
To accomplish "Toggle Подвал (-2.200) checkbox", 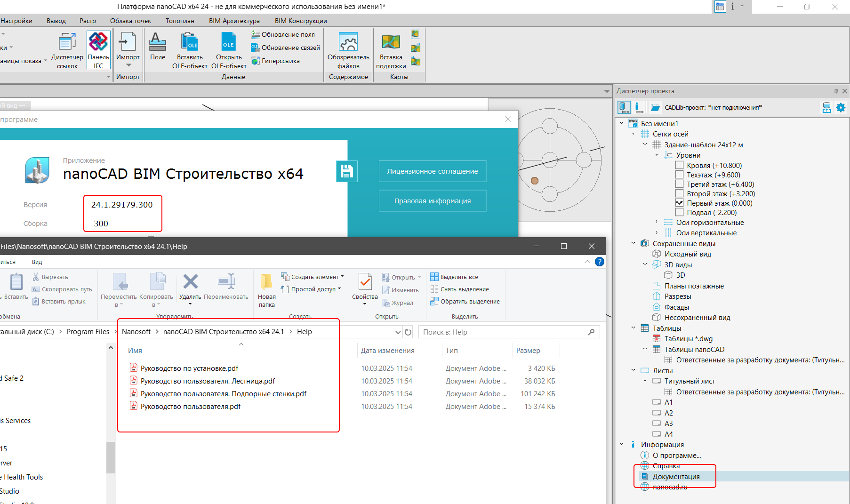I will tap(679, 212).
